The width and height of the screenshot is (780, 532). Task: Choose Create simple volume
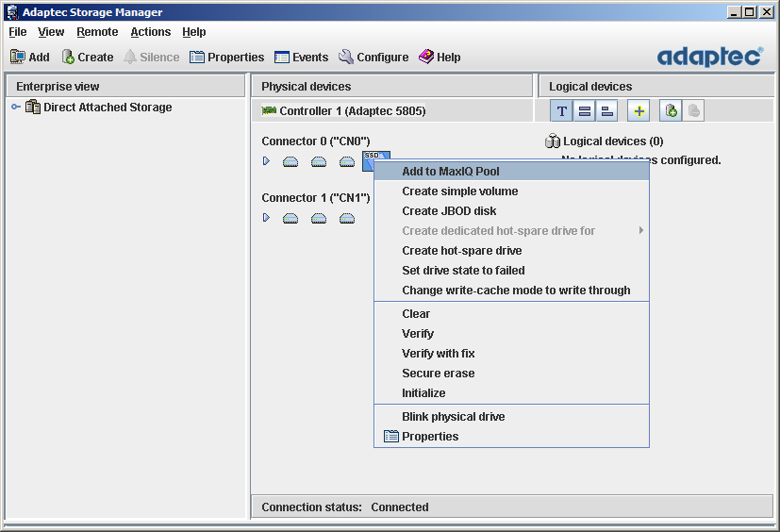511,191
